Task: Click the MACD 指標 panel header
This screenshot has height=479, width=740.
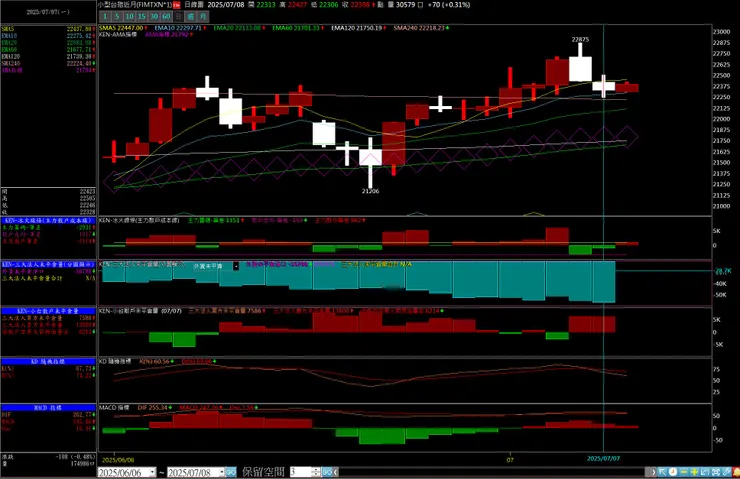Action: tap(48, 407)
